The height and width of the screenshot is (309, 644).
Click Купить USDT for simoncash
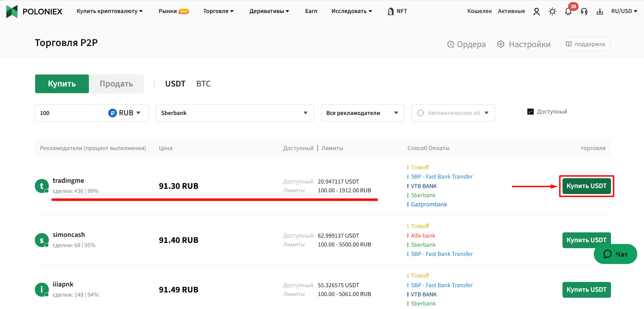tap(586, 240)
